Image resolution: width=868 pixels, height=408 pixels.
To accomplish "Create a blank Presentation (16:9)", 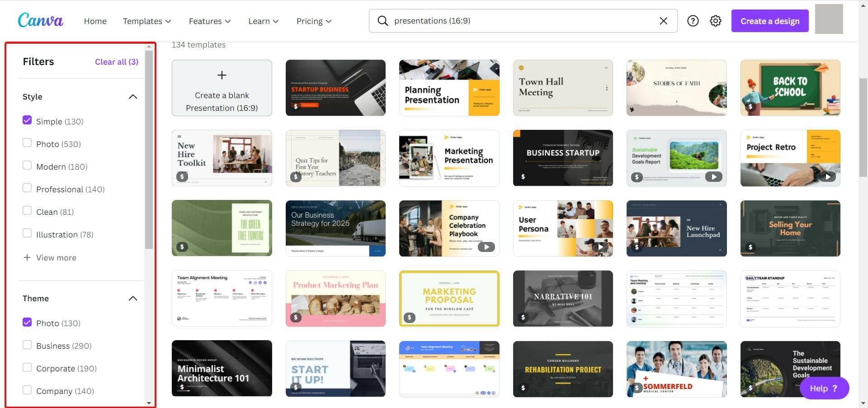I will pos(222,88).
